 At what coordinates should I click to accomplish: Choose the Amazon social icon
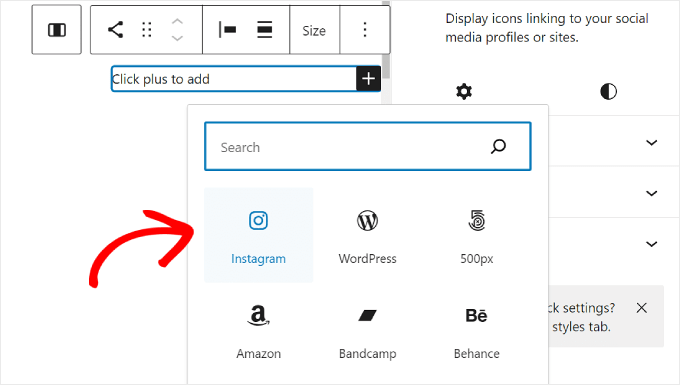click(258, 330)
